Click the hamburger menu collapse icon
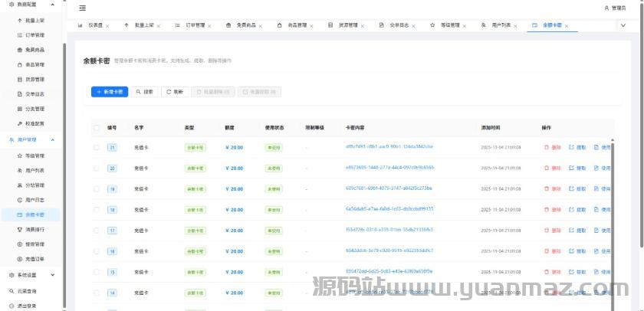Screen dimensions: 644x311 coord(82,8)
